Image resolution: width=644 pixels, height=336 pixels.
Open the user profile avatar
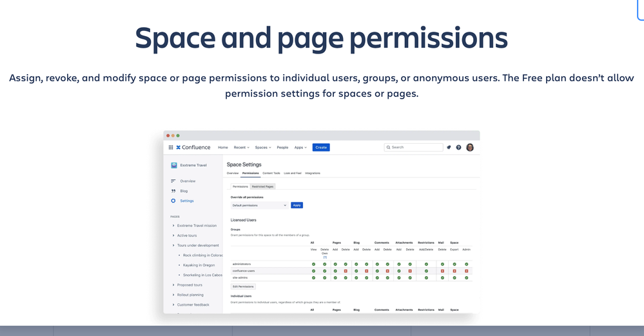tap(470, 148)
